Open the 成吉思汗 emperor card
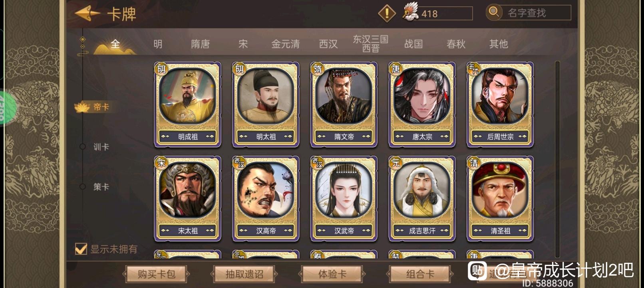Image resolution: width=644 pixels, height=288 pixels. pos(422,199)
